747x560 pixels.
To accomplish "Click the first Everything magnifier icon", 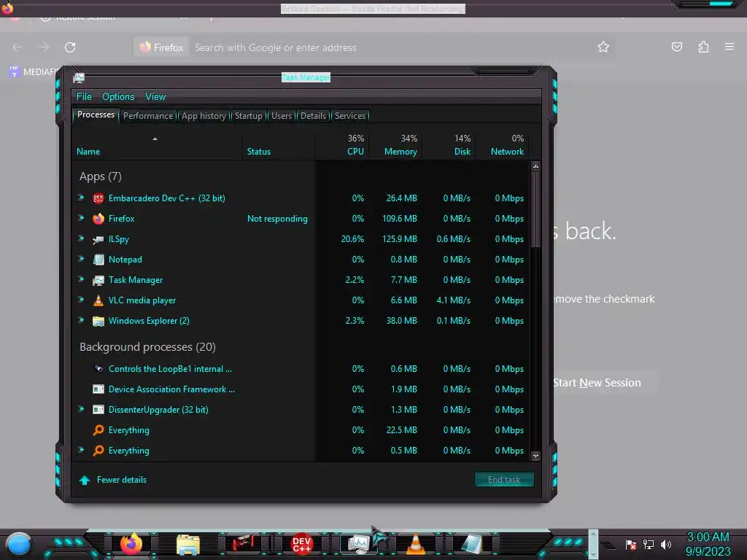I will 98,430.
